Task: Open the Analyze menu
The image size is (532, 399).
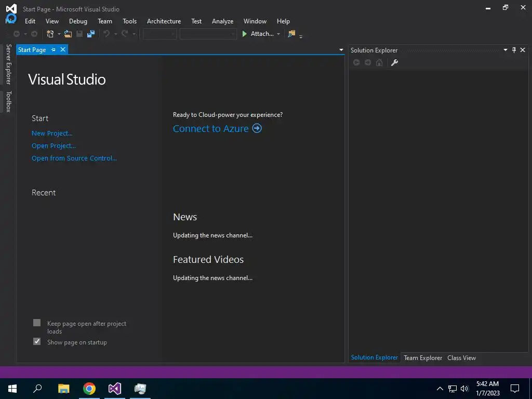Action: click(x=222, y=21)
